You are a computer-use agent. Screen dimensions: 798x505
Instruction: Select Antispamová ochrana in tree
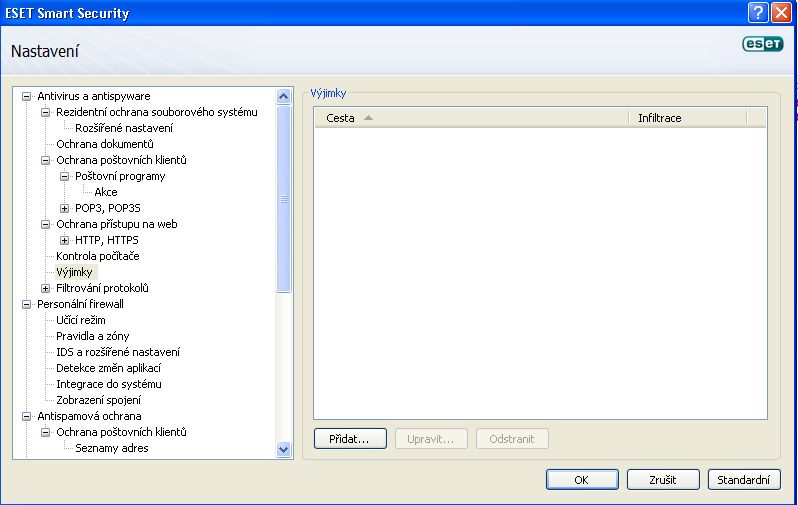point(89,416)
